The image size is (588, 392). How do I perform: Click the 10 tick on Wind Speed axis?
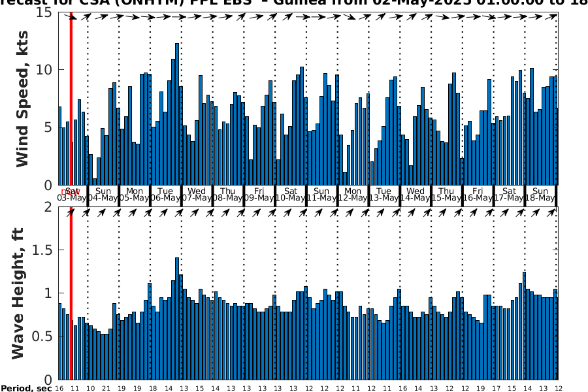click(44, 70)
